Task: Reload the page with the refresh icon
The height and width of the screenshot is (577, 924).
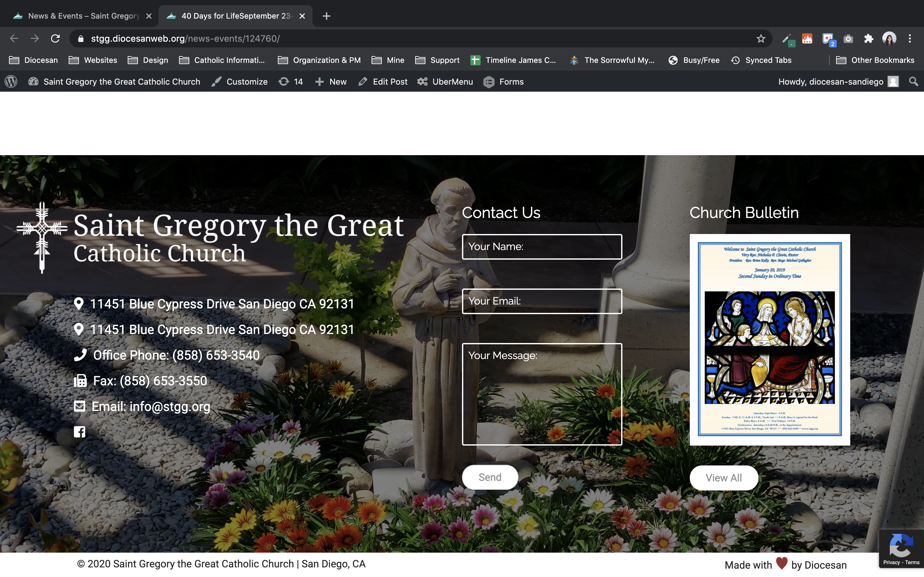Action: pyautogui.click(x=56, y=38)
